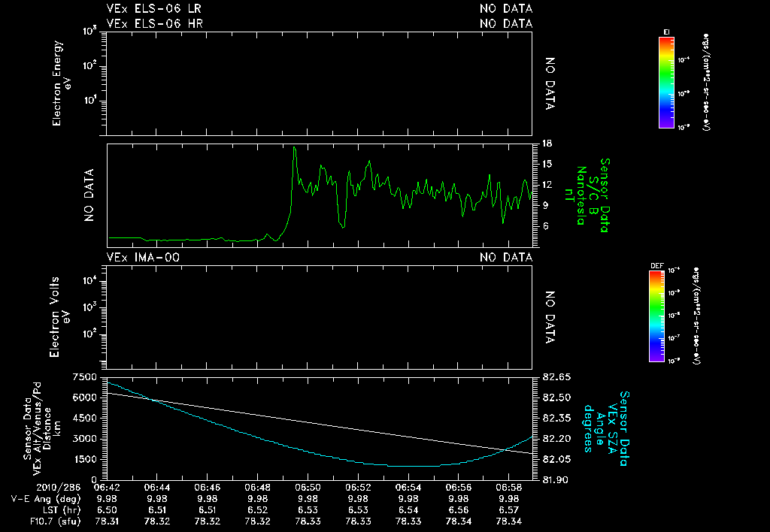Click the 06:52 time tick label

click(x=358, y=488)
